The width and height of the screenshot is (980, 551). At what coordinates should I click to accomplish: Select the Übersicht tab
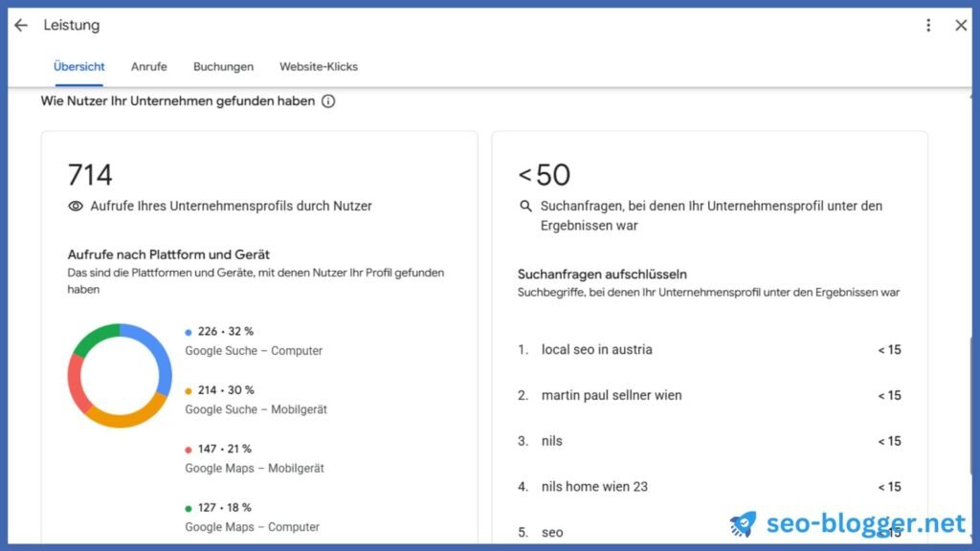pyautogui.click(x=78, y=67)
